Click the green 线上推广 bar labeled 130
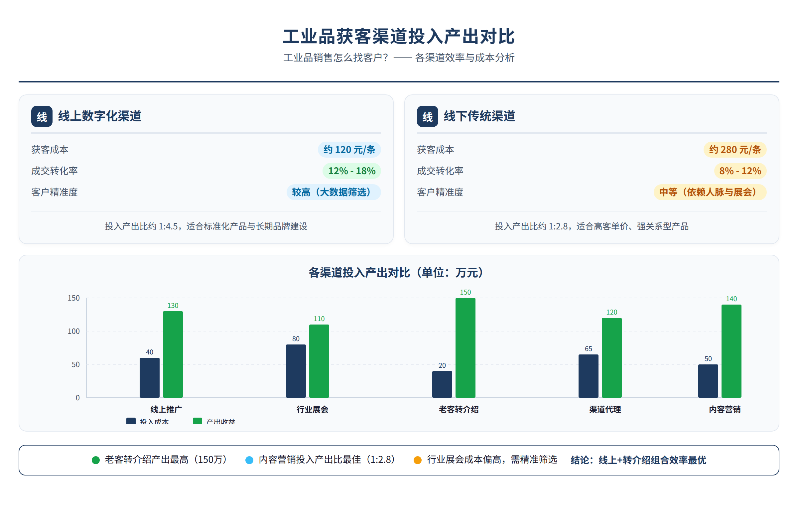Viewport: 798px width, 532px height. tap(173, 354)
